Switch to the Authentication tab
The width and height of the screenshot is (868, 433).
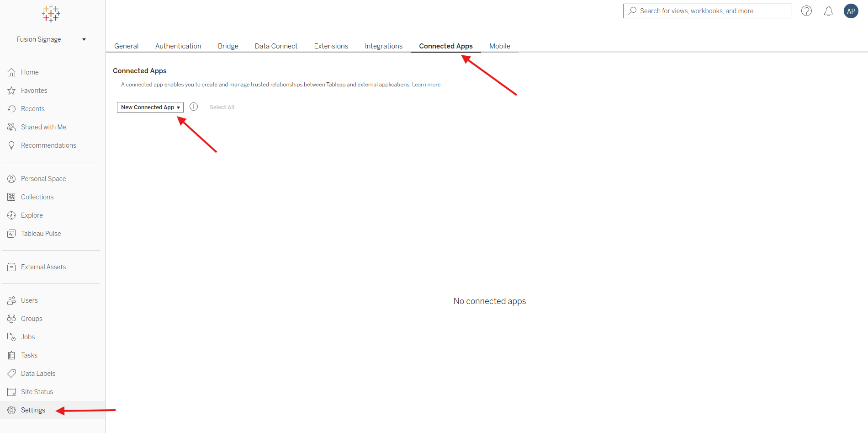coord(178,46)
